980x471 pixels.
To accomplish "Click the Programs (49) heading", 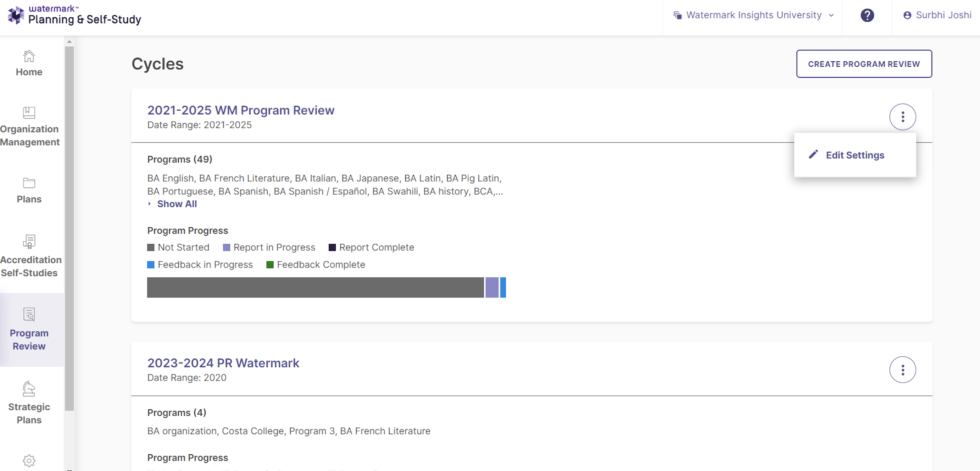I will tap(179, 159).
